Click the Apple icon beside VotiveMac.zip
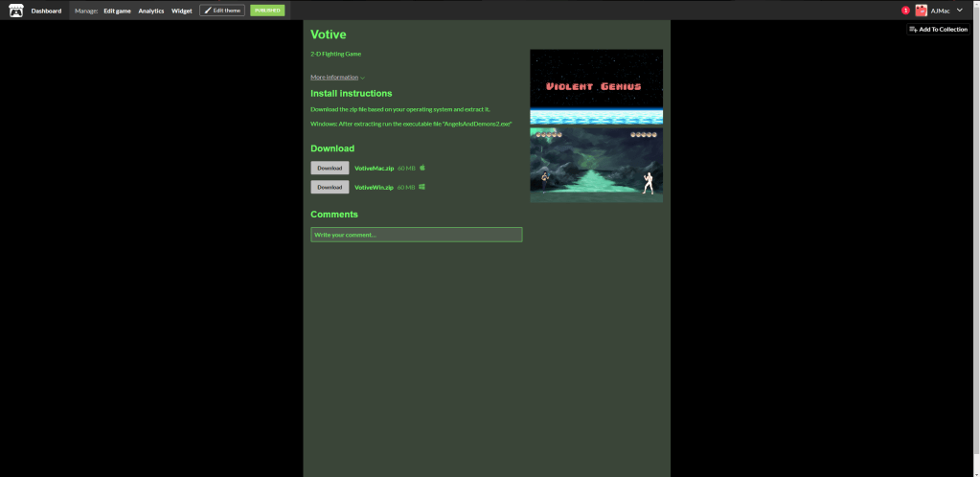The image size is (980, 477). (x=422, y=168)
